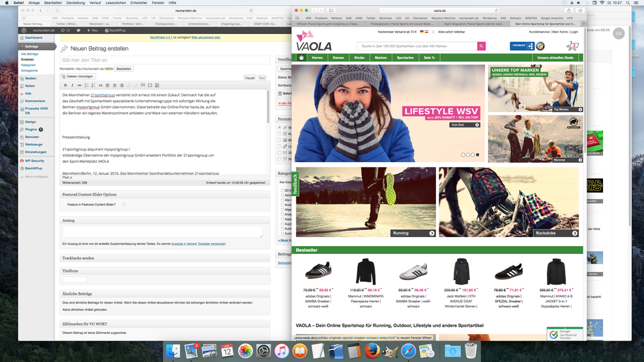Open the Vaola shopping cart

click(x=572, y=46)
